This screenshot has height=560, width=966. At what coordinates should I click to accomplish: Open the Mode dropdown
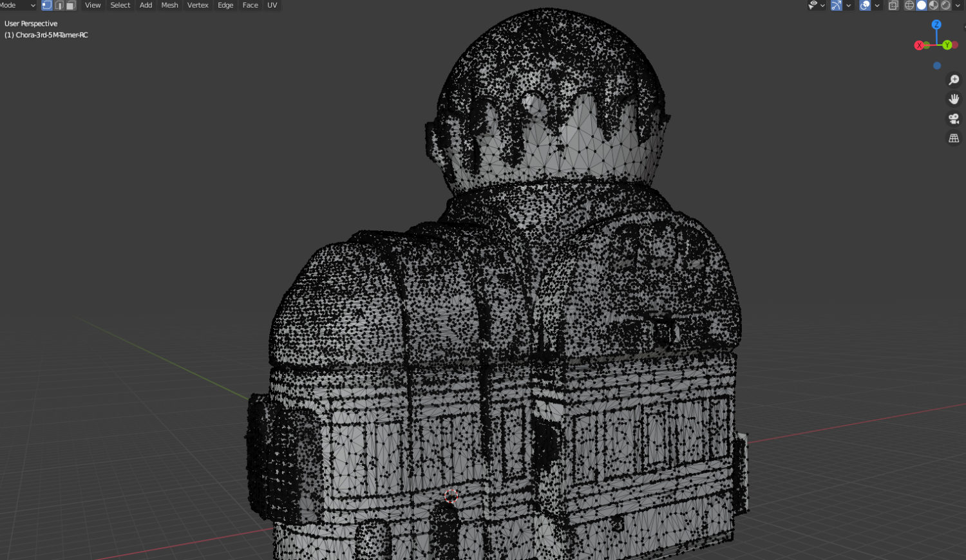coord(17,5)
